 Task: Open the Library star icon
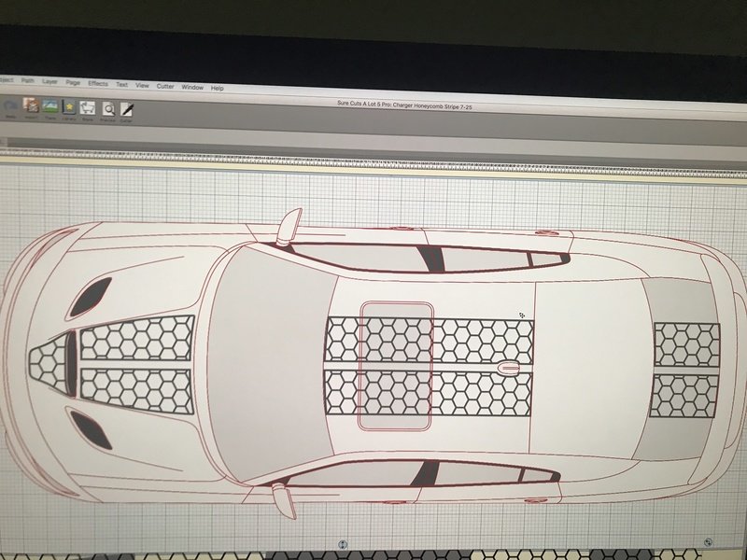point(69,107)
